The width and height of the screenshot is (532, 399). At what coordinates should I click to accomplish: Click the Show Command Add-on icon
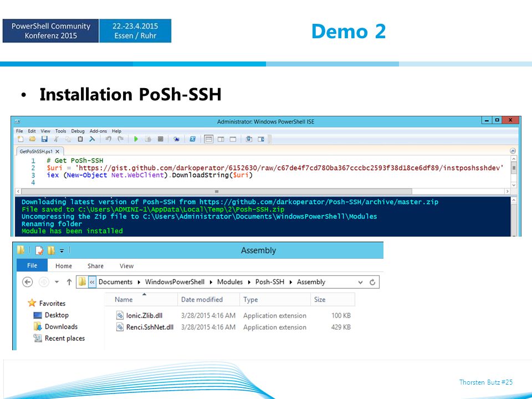tap(261, 139)
